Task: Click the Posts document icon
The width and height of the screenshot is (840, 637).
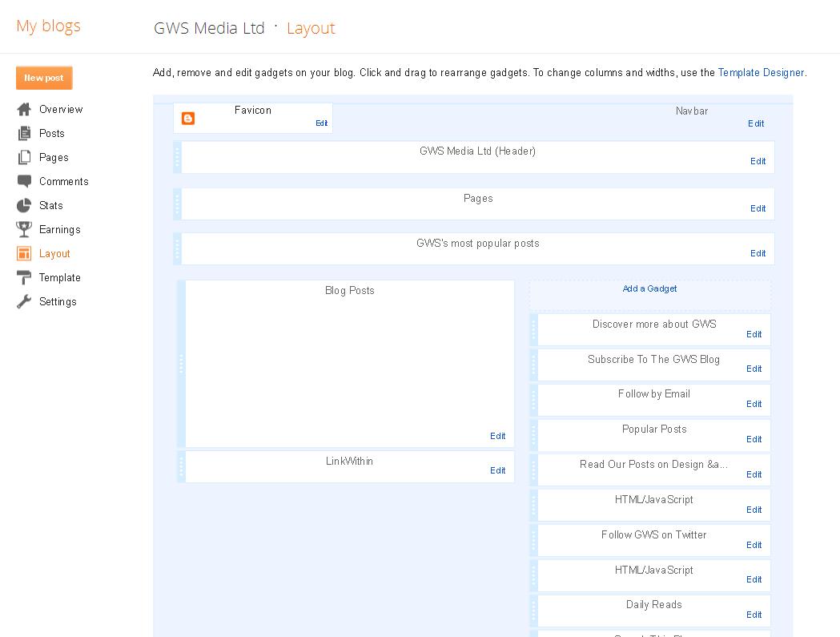Action: click(24, 134)
